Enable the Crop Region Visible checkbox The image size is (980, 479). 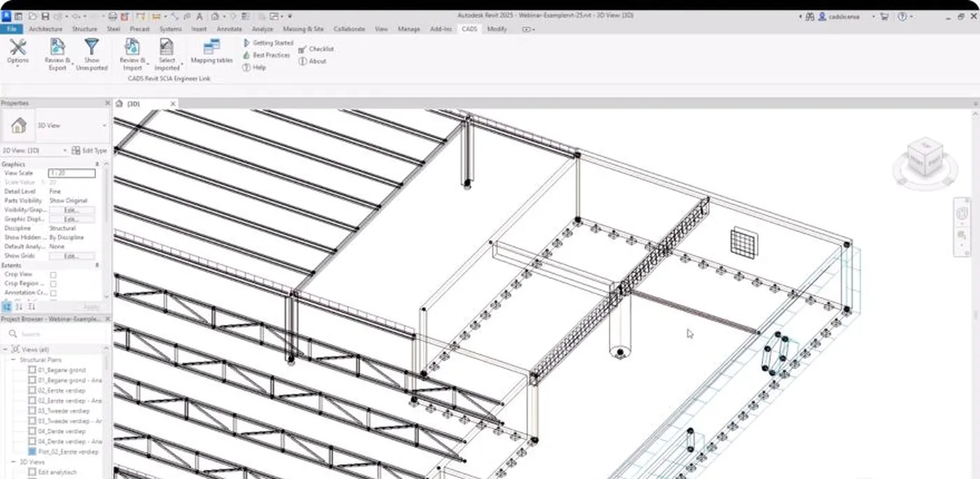pyautogui.click(x=53, y=284)
